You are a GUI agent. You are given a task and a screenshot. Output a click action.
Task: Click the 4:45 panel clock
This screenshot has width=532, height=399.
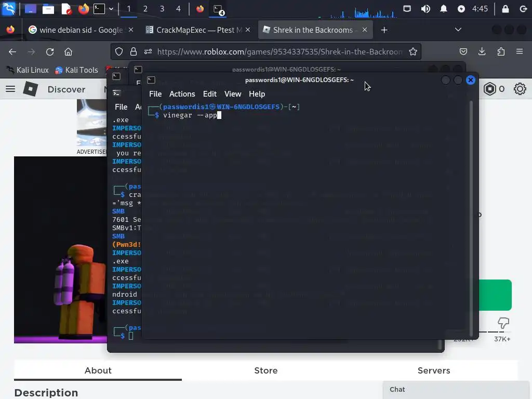click(480, 8)
